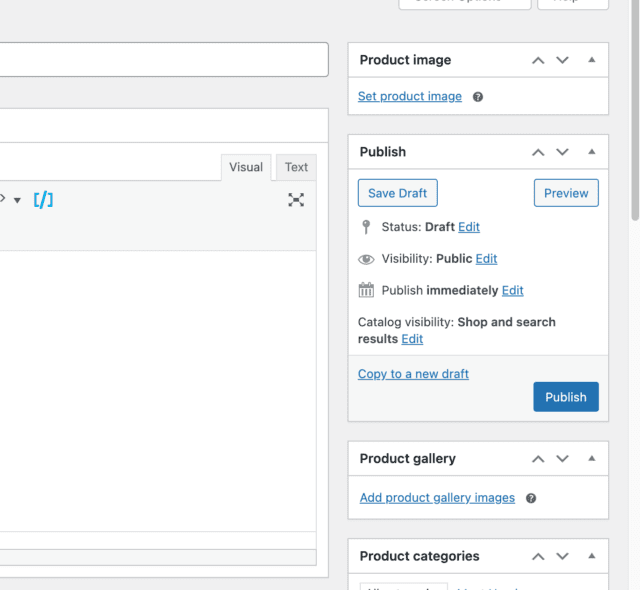Move Product image panel up arrow
This screenshot has height=590, width=640.
[x=538, y=60]
